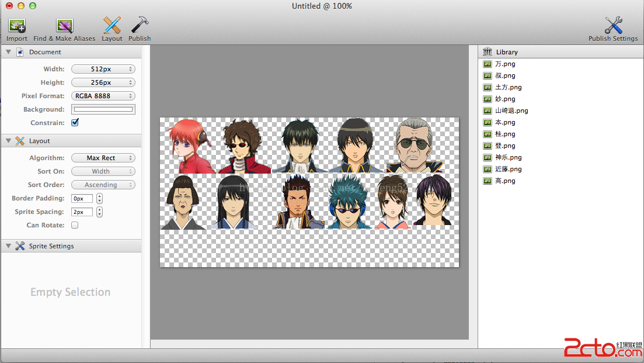Open the Algorithm Max Rect dropdown
Screen dimensions: 644x363
(103, 158)
